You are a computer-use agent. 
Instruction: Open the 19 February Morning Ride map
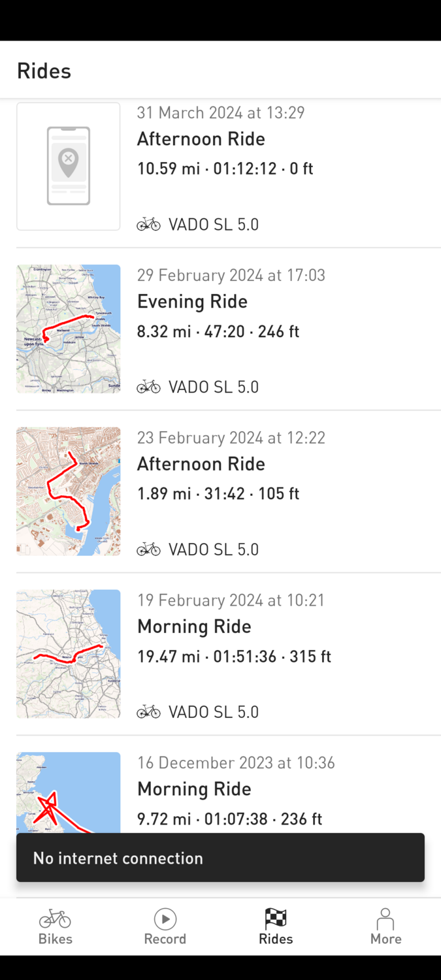(x=69, y=654)
